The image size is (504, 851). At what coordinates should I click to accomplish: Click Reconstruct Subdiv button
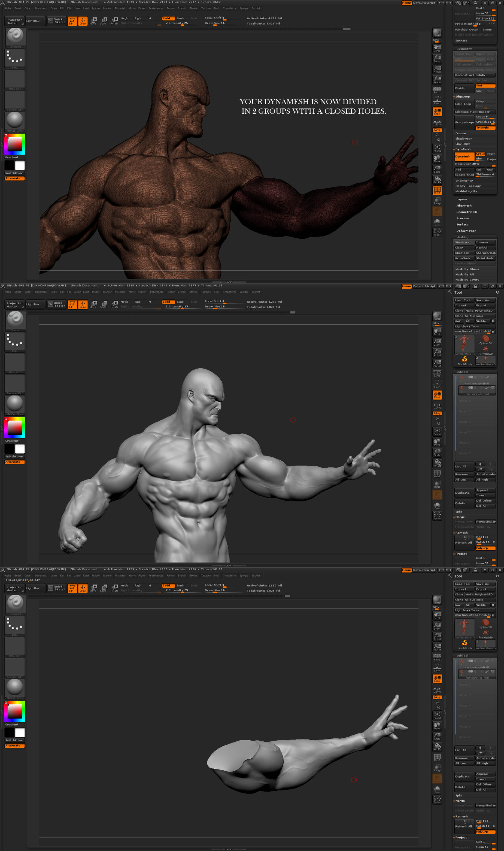coord(475,75)
